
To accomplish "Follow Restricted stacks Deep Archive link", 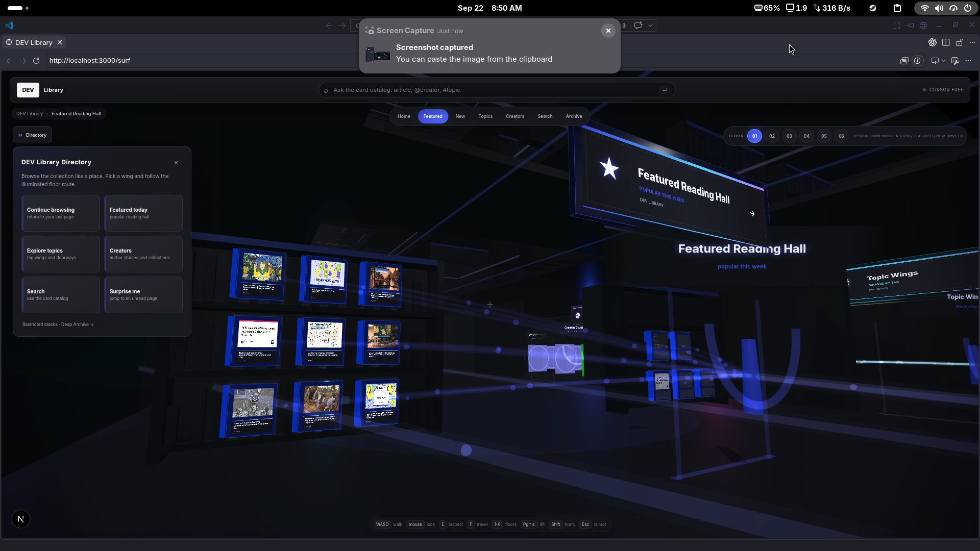I will click(x=58, y=324).
